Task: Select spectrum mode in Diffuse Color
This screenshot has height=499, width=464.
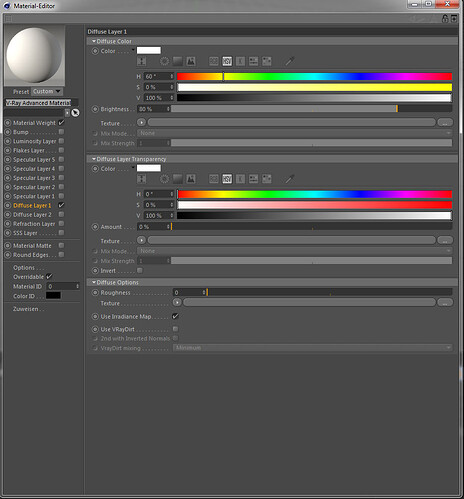Action: point(178,61)
